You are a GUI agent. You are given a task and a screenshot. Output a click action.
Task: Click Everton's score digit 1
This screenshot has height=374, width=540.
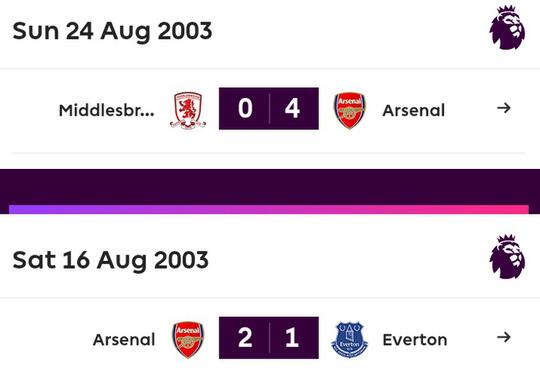(x=292, y=337)
